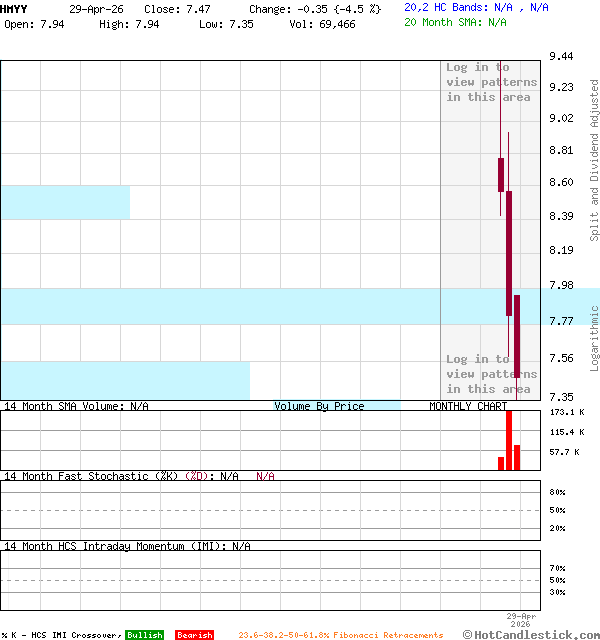Click the top 'Log in to view patterns' notice
Screen dimensions: 600x640
[491, 82]
